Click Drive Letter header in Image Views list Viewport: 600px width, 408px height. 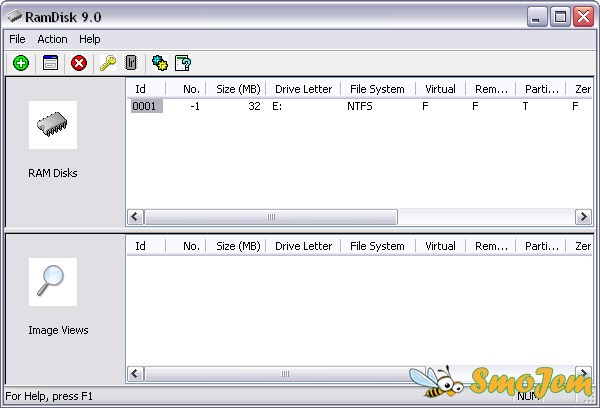coord(303,246)
